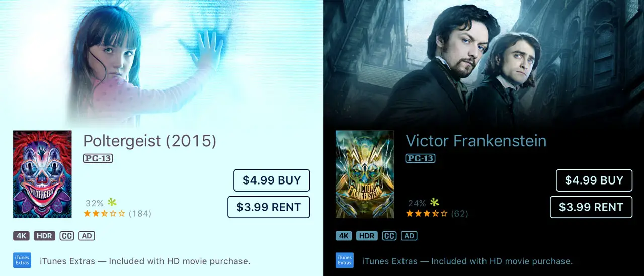Open the Victor Frankenstein poster thumbnail
644x276 pixels.
[365, 174]
